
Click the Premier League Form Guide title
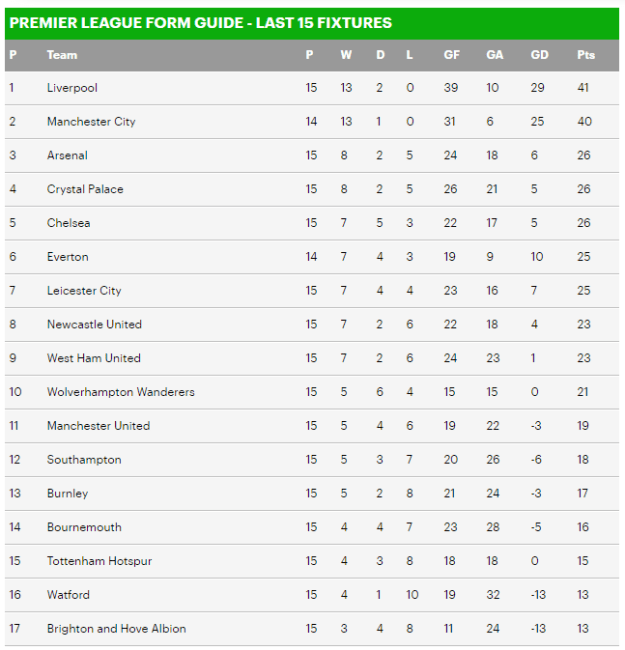(200, 23)
